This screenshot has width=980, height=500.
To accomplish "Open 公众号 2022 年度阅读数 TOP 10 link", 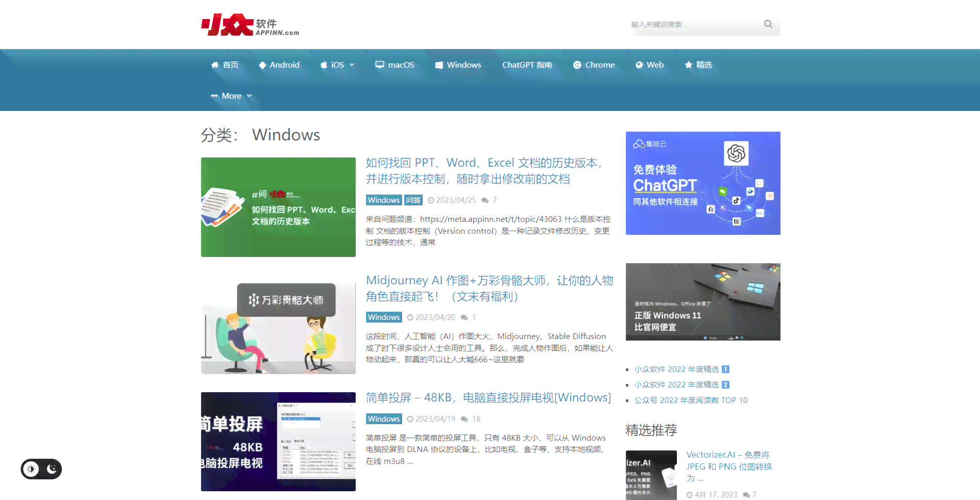I will tap(691, 400).
